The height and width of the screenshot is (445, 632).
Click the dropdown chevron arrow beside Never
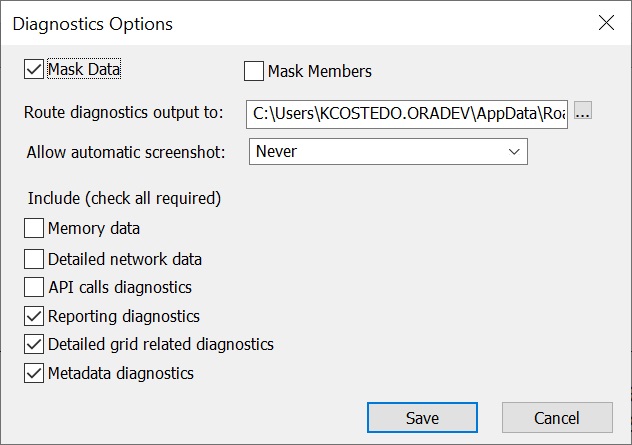(514, 152)
